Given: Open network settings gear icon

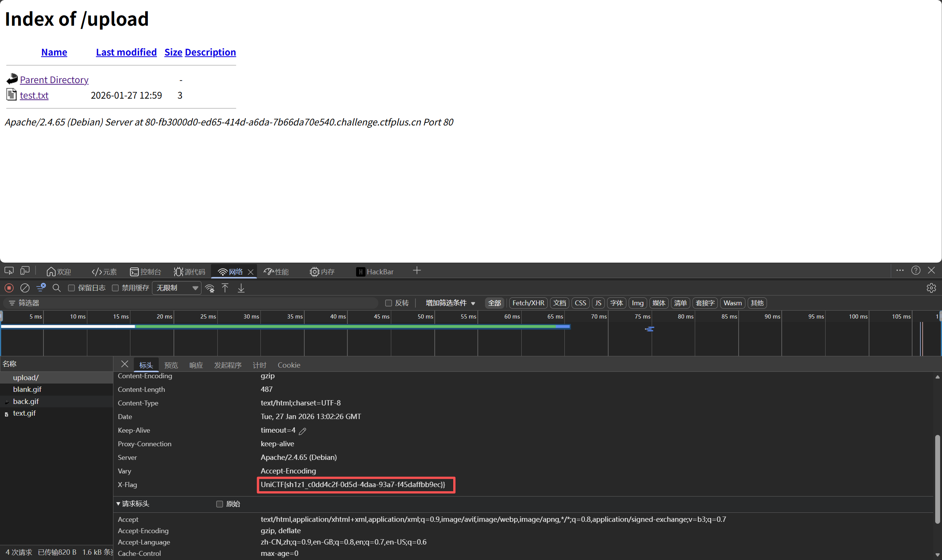Looking at the screenshot, I should coord(931,288).
